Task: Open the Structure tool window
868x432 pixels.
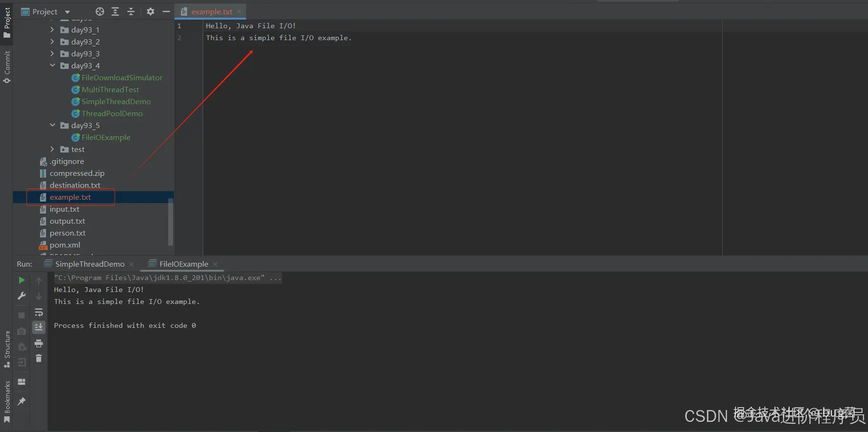Action: [x=7, y=349]
